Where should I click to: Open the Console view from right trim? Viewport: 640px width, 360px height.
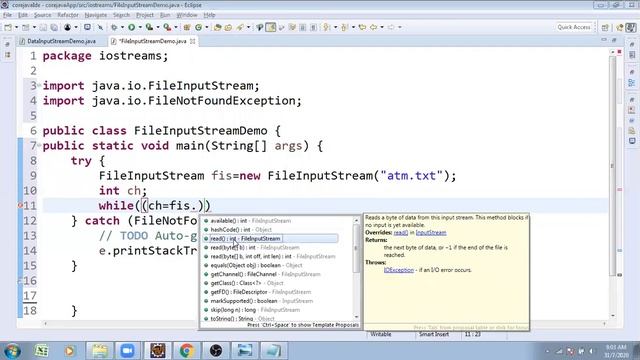point(632,141)
